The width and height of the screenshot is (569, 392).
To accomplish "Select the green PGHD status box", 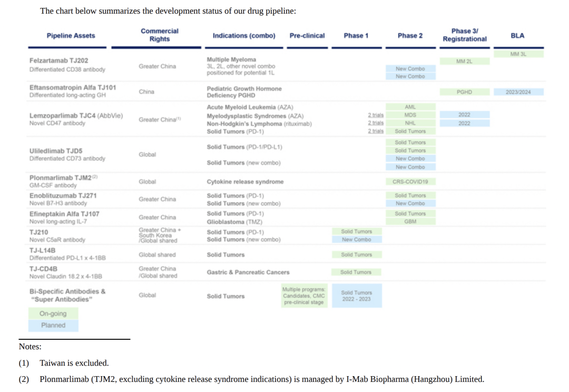I will click(x=464, y=92).
